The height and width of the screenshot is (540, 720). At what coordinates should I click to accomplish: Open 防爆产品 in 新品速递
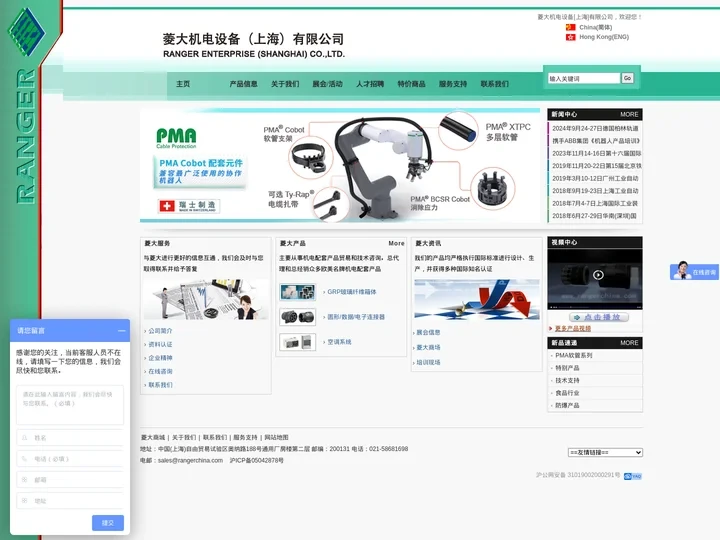tap(567, 405)
